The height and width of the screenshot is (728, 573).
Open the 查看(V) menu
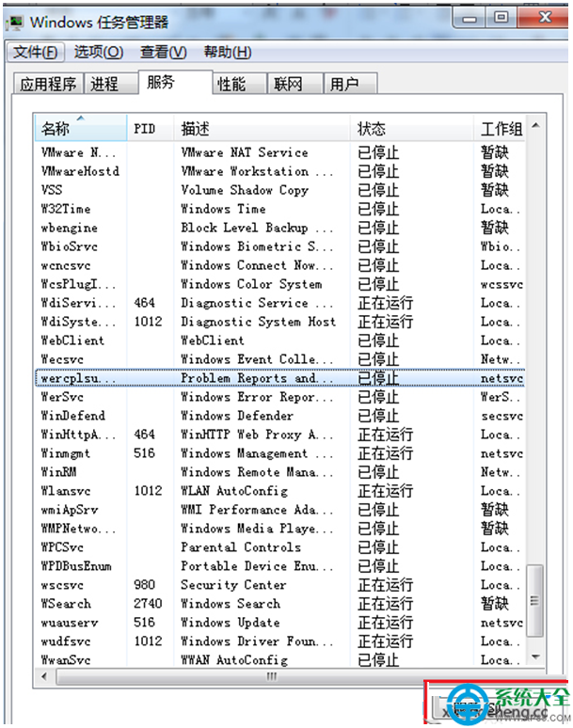tap(163, 52)
